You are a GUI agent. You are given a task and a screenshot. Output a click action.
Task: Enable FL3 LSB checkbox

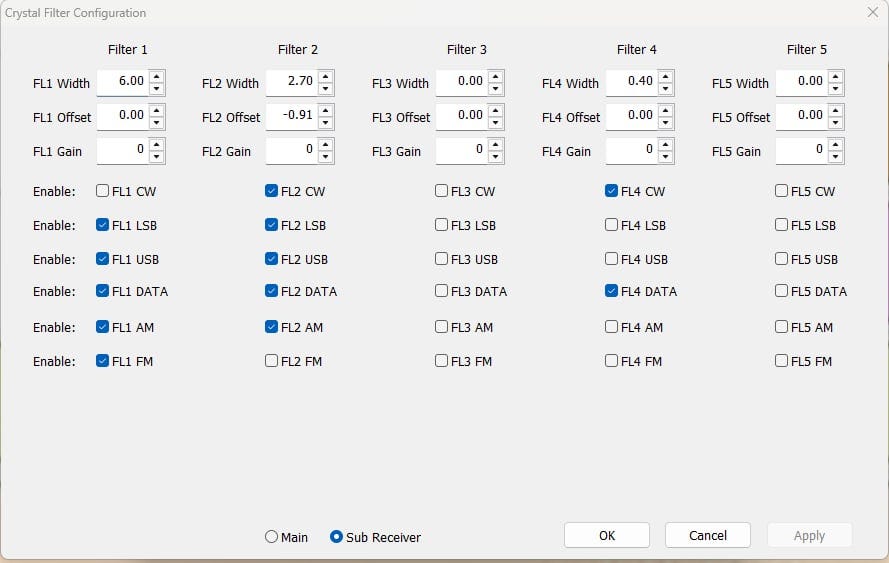(441, 225)
